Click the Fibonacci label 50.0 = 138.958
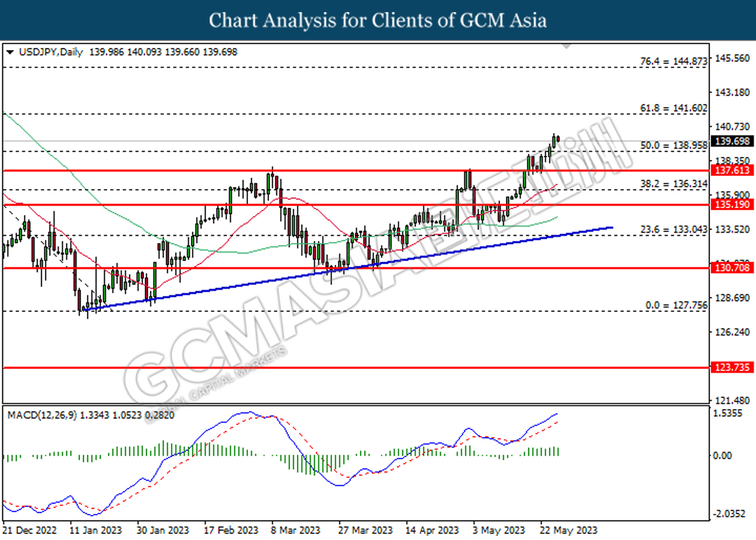Viewport: 756px width, 540px height. [674, 145]
